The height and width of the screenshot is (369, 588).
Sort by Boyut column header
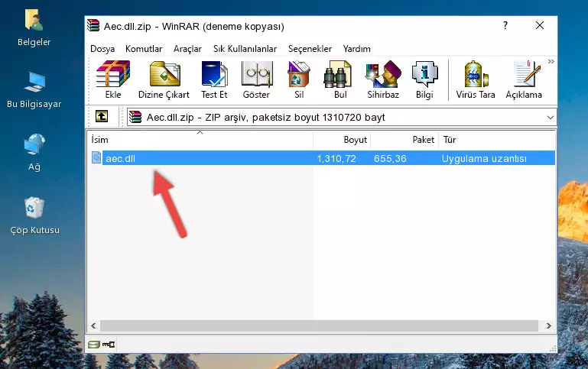tap(355, 140)
